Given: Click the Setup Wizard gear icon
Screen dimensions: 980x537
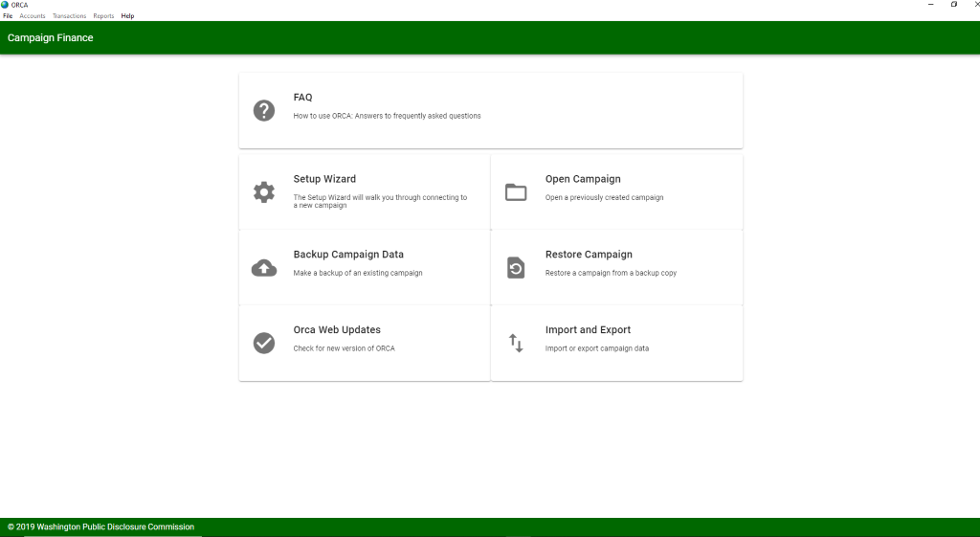Looking at the screenshot, I should pyautogui.click(x=264, y=191).
